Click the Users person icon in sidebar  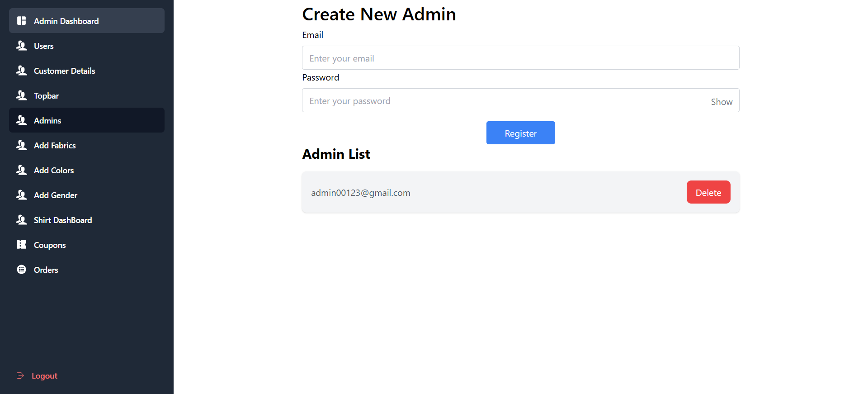(21, 46)
